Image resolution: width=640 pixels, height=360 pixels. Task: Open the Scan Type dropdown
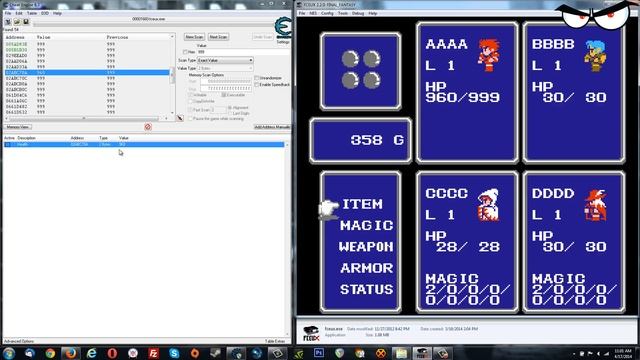[225, 60]
